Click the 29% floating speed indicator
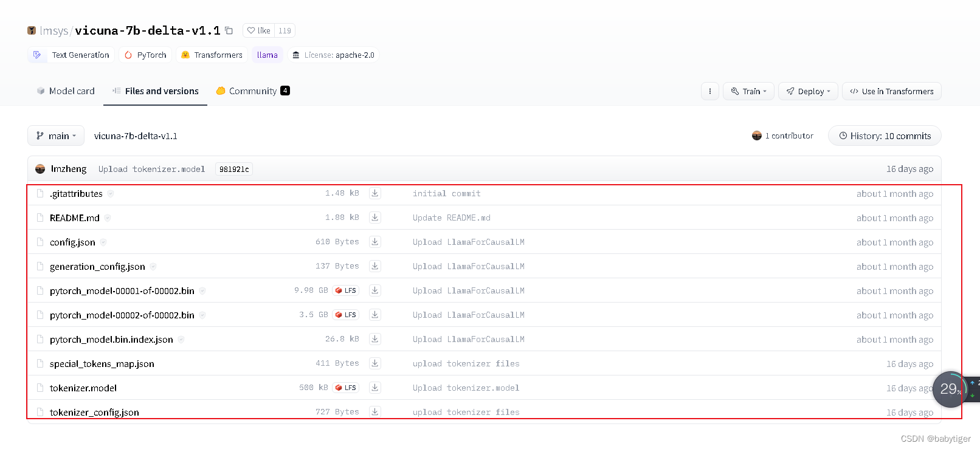The image size is (980, 449). tap(950, 389)
